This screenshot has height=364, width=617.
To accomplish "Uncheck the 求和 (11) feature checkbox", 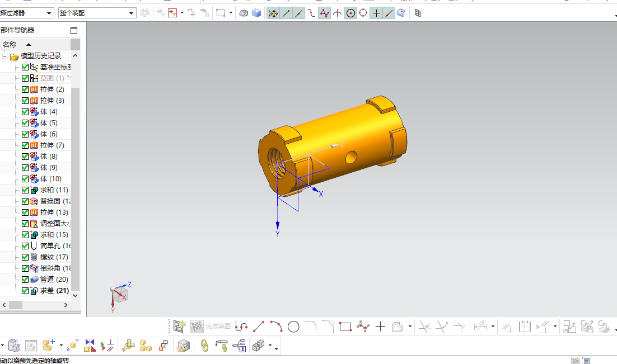I will click(x=25, y=190).
